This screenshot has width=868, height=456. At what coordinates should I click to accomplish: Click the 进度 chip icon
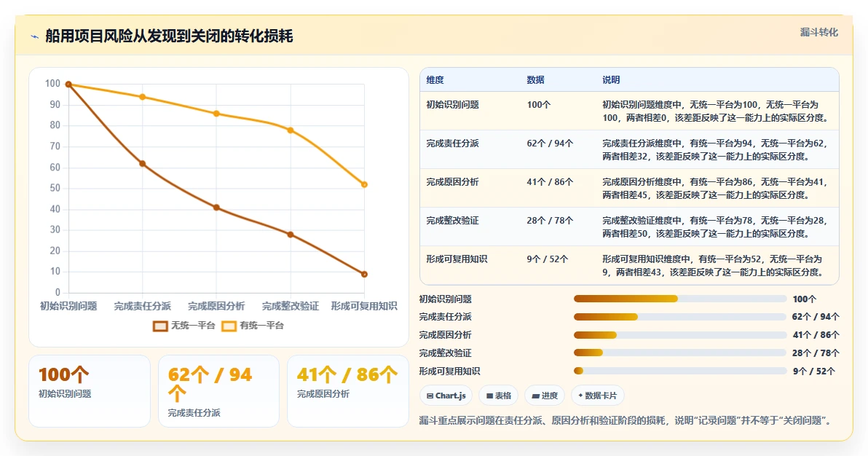point(535,396)
